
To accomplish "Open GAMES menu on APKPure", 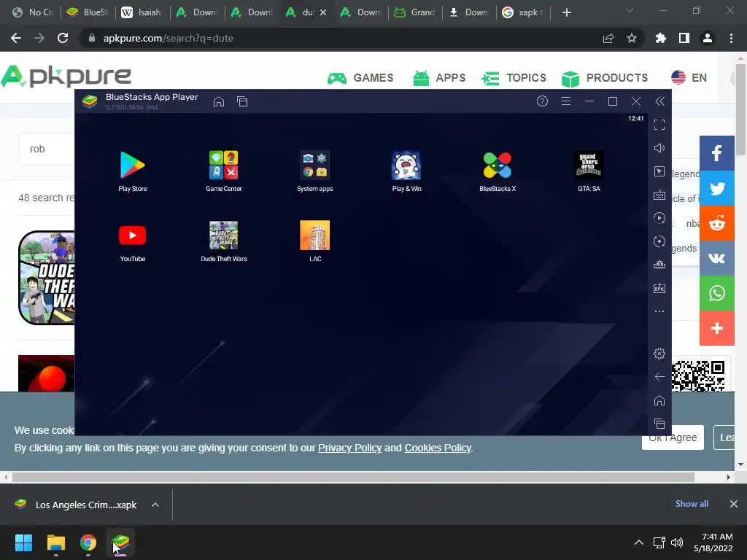I will (x=360, y=78).
